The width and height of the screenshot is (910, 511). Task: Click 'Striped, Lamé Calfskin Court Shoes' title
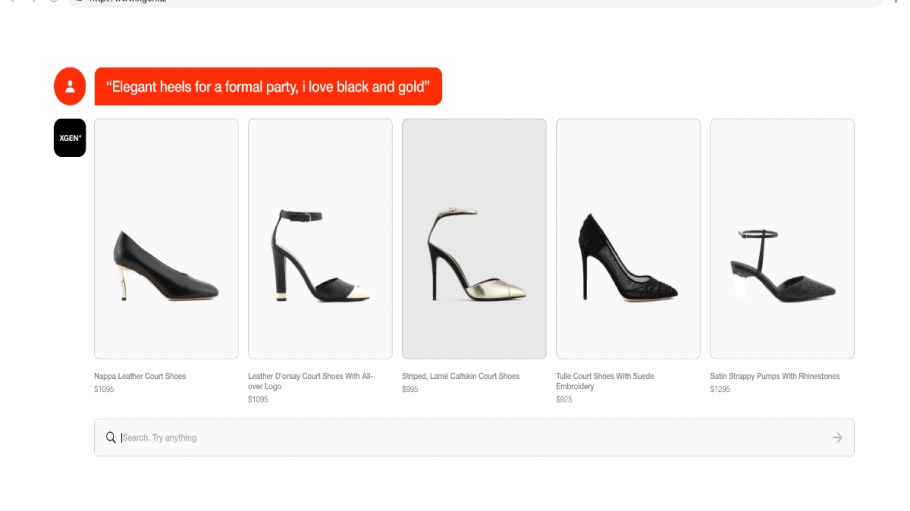tap(460, 376)
